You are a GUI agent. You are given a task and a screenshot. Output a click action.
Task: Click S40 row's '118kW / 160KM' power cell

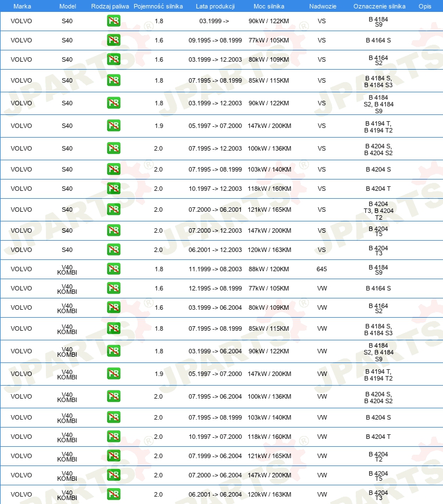[270, 189]
